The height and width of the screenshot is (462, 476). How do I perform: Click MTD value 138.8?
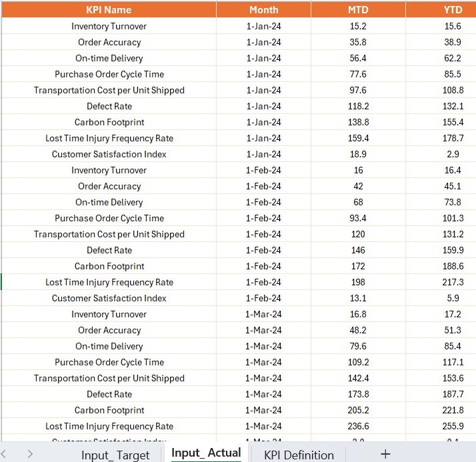pos(358,122)
